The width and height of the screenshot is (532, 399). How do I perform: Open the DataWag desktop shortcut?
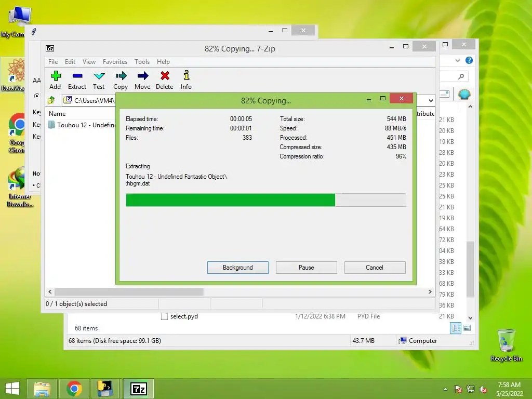[x=14, y=75]
